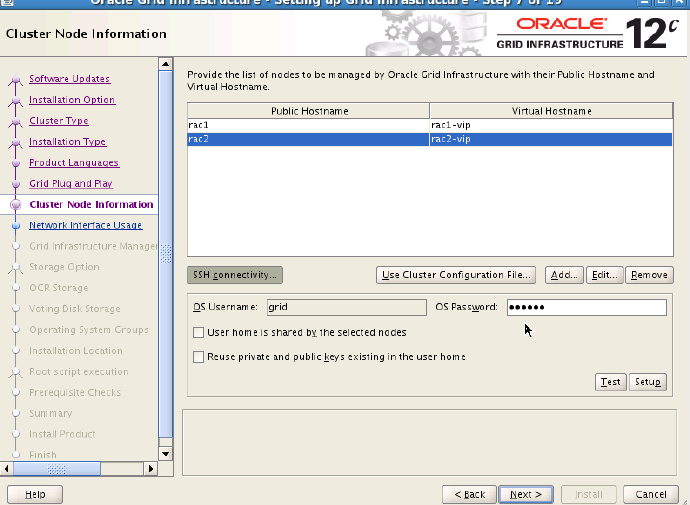Image resolution: width=690 pixels, height=505 pixels.
Task: Click Use Cluster Configuration File button
Action: point(456,275)
